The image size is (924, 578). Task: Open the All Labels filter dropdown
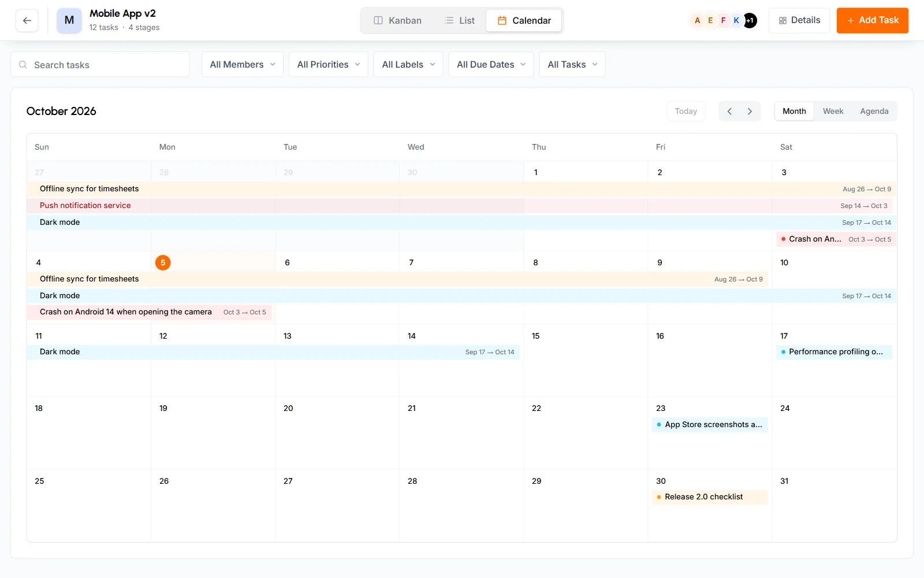408,64
